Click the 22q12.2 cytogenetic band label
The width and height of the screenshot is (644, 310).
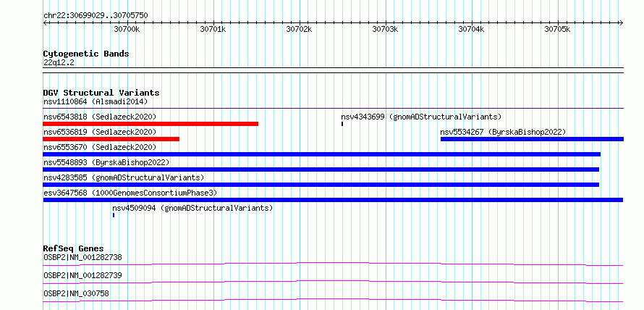tap(59, 62)
